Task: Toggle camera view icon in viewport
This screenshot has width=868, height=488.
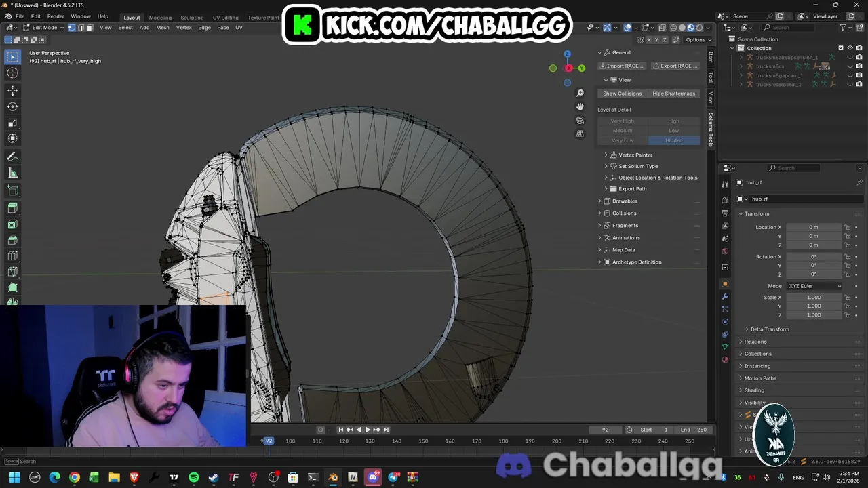Action: [580, 120]
